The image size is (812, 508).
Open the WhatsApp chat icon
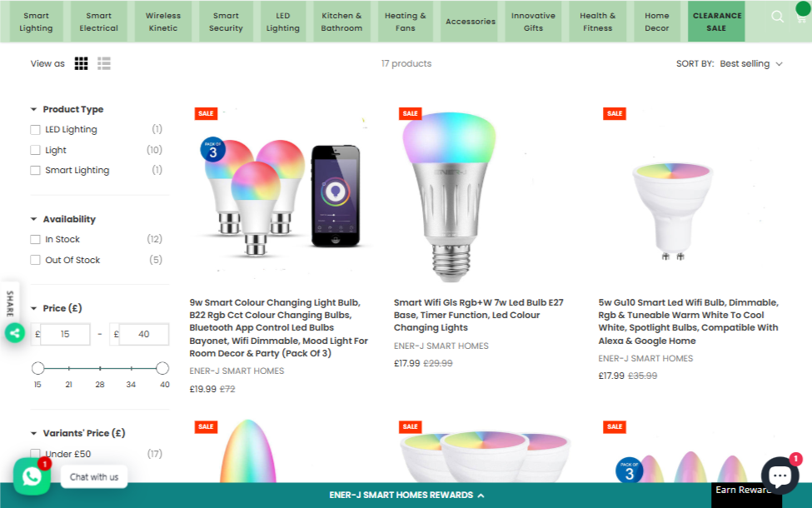click(32, 476)
